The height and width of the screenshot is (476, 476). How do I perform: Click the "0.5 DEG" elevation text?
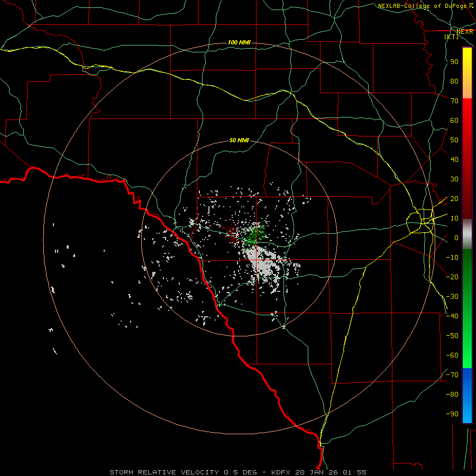click(x=241, y=472)
